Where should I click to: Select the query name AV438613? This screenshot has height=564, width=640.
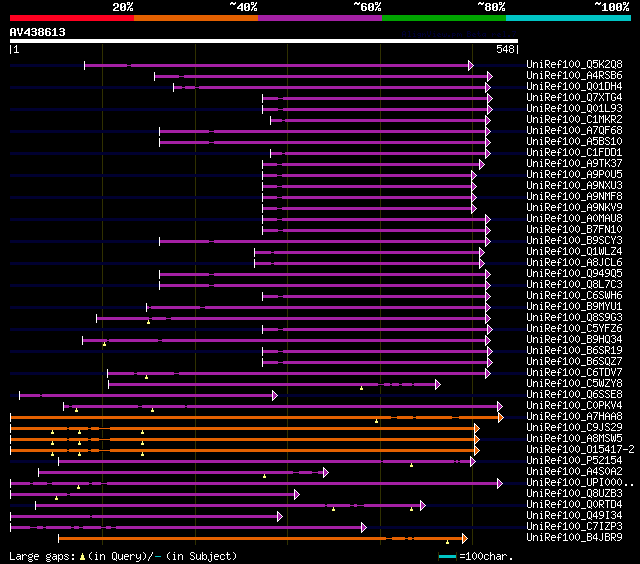coord(38,32)
